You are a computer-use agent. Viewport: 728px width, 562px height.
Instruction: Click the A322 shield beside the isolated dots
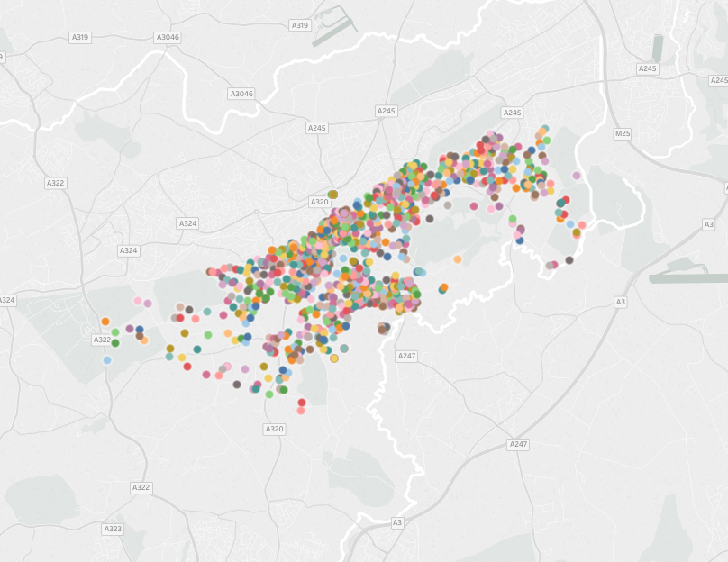tap(102, 340)
